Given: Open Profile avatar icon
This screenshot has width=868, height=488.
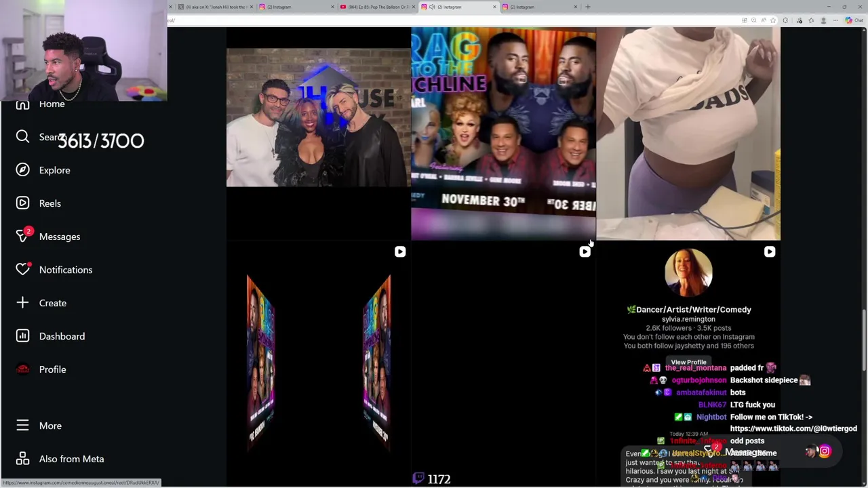Looking at the screenshot, I should click(x=22, y=369).
